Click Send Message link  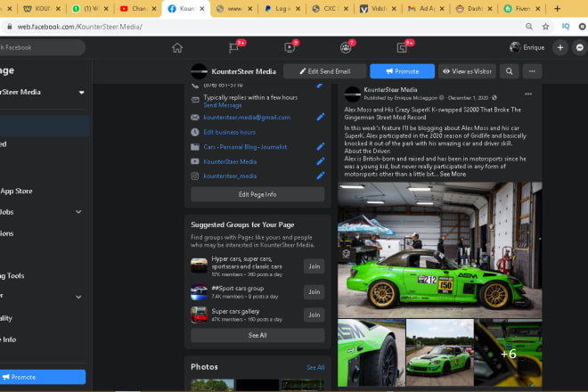[223, 105]
